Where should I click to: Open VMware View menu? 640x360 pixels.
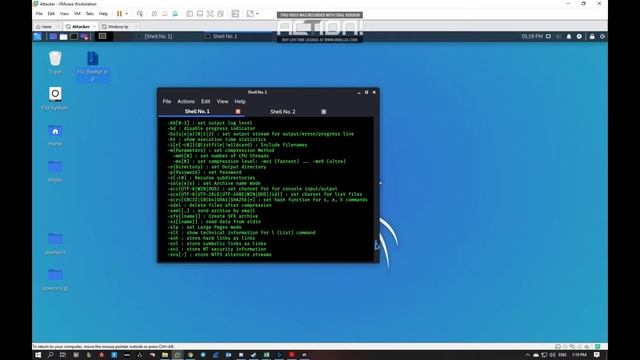(x=64, y=13)
